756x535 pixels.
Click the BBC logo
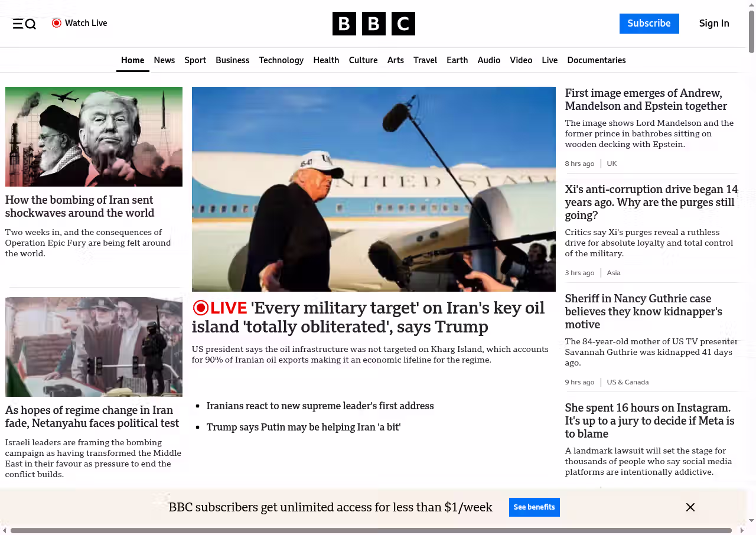(x=373, y=24)
